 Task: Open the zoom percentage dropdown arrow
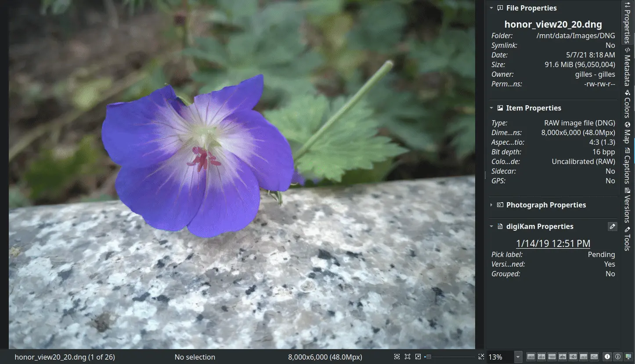click(x=518, y=357)
